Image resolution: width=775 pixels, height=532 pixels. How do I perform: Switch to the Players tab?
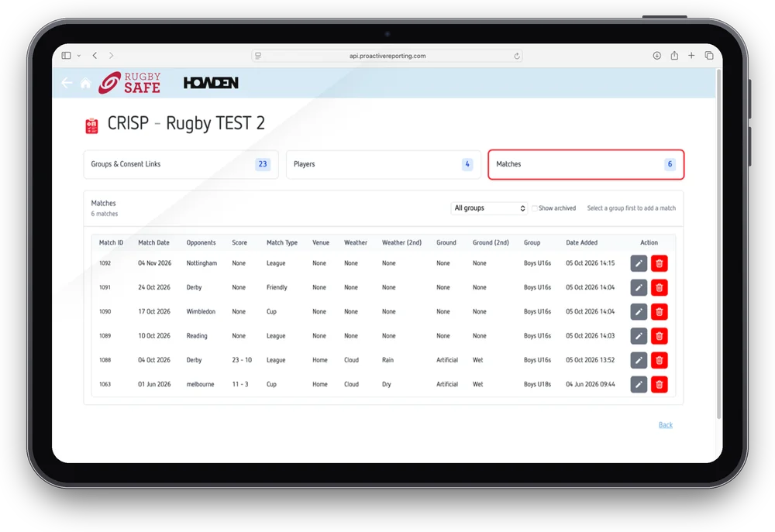(383, 164)
